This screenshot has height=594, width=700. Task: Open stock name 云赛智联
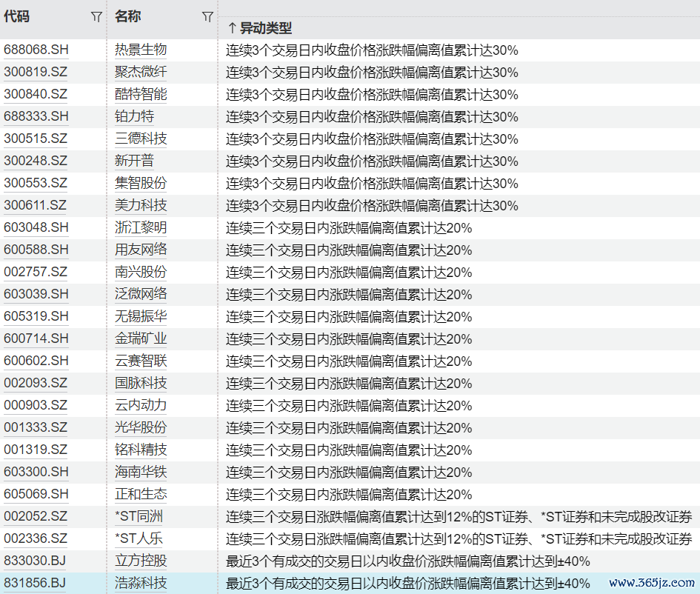[141, 361]
